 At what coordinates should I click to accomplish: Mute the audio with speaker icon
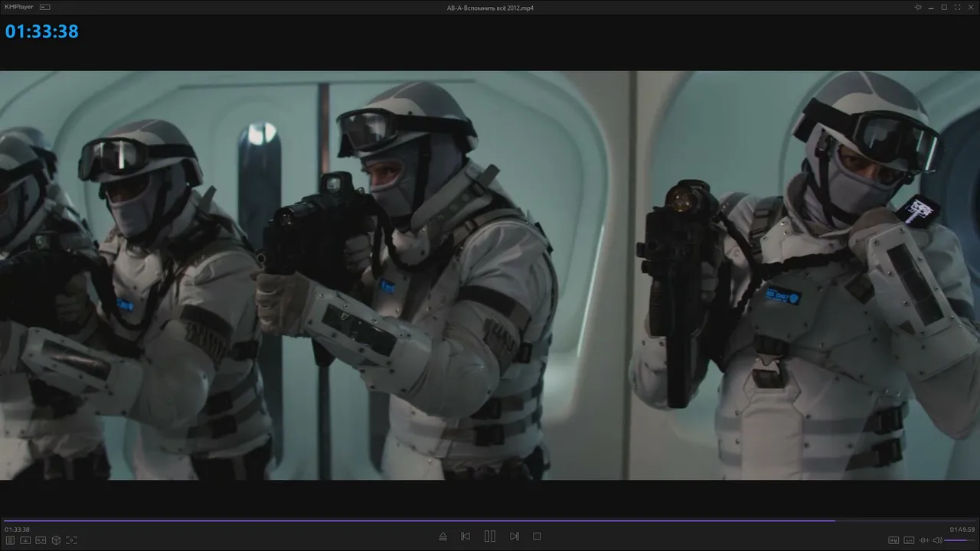[937, 540]
